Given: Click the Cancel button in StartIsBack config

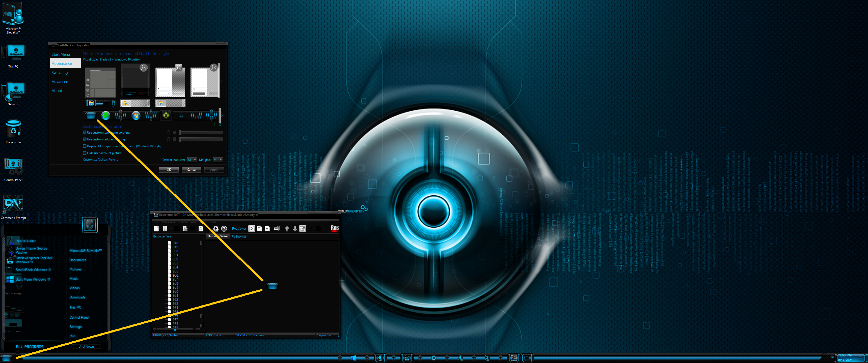Looking at the screenshot, I should [192, 170].
